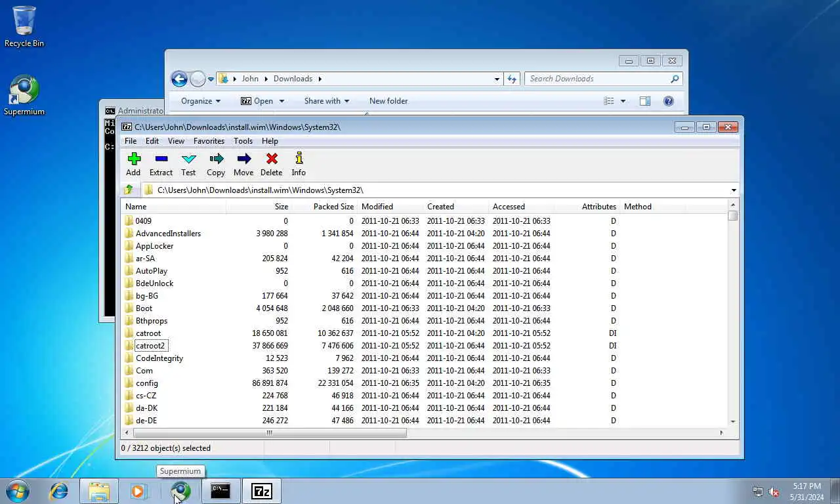This screenshot has height=504, width=840.
Task: Open recent pages arrow beside Forward button
Action: tap(211, 79)
